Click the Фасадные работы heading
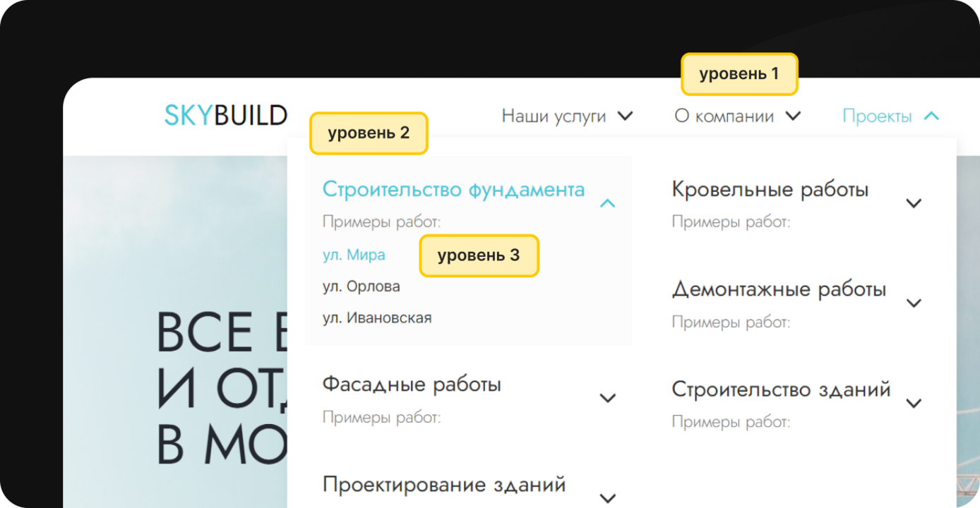This screenshot has height=508, width=980. click(412, 385)
